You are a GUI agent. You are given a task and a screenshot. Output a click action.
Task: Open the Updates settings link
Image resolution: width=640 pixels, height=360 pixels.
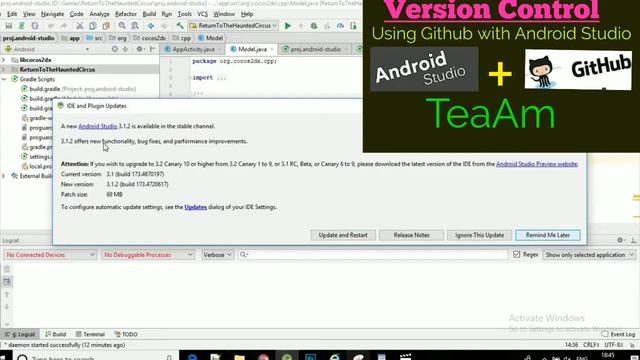196,207
